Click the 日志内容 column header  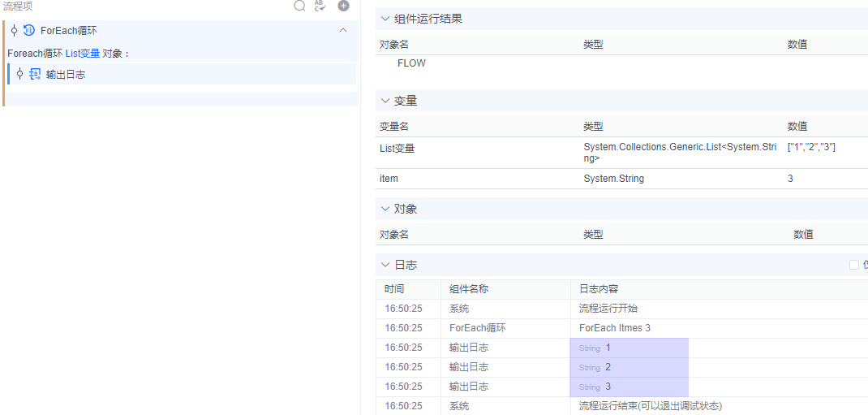pos(599,289)
